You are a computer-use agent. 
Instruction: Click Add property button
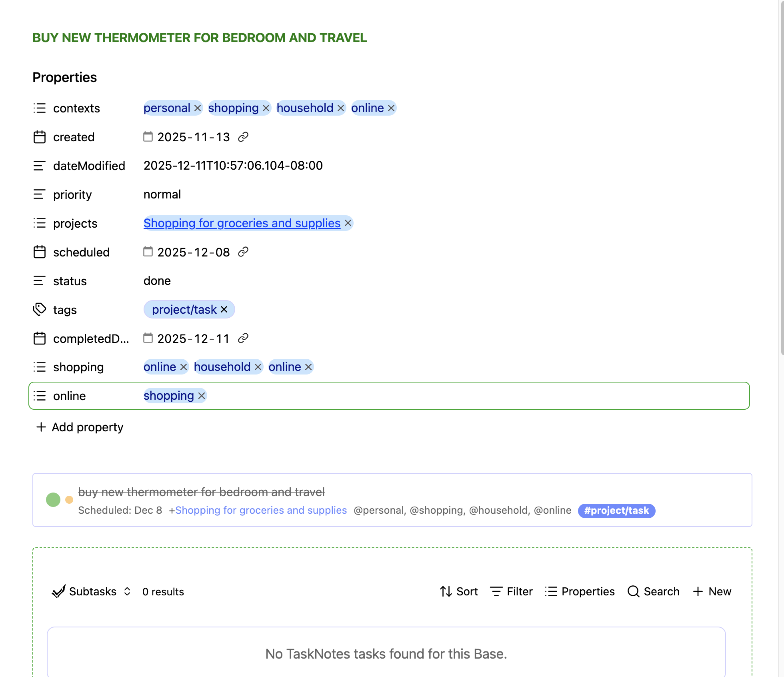point(80,427)
